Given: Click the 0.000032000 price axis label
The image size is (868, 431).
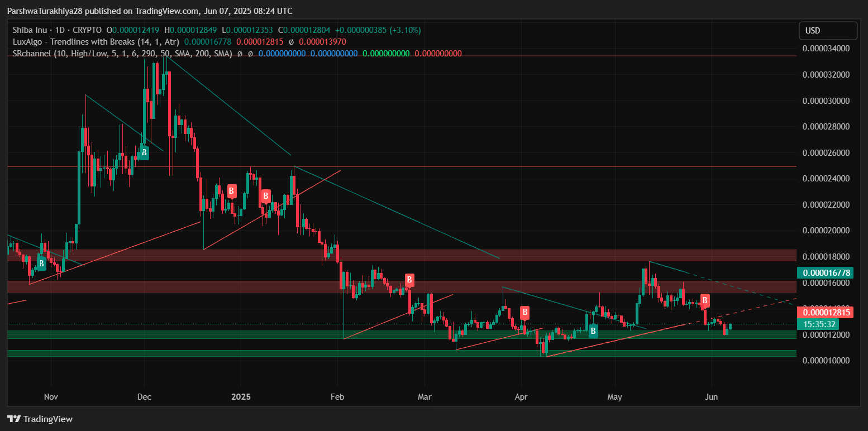Looking at the screenshot, I should pos(826,75).
